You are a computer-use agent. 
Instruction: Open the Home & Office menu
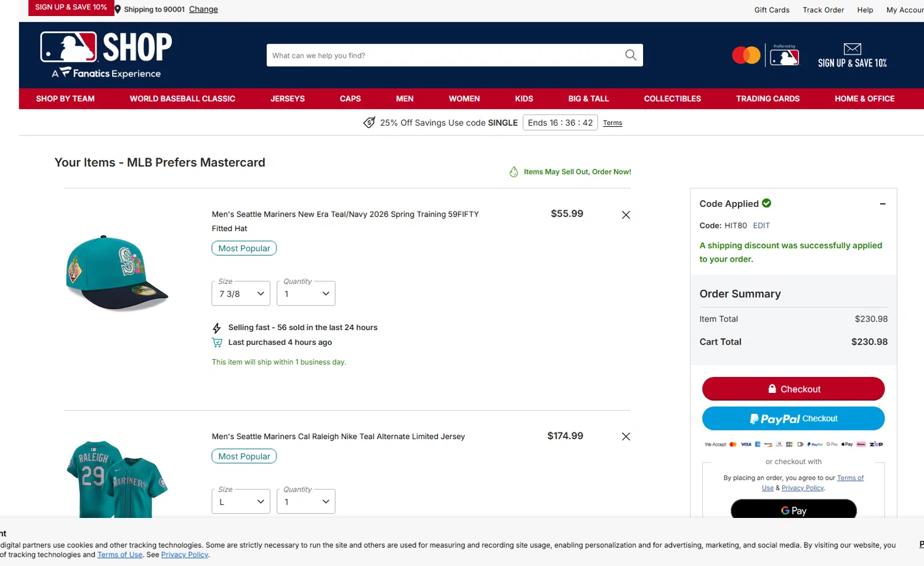[864, 99]
